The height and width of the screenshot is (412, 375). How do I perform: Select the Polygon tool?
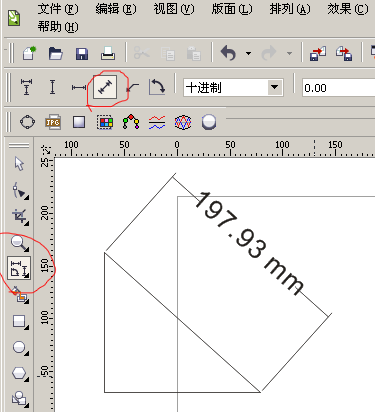(19, 373)
